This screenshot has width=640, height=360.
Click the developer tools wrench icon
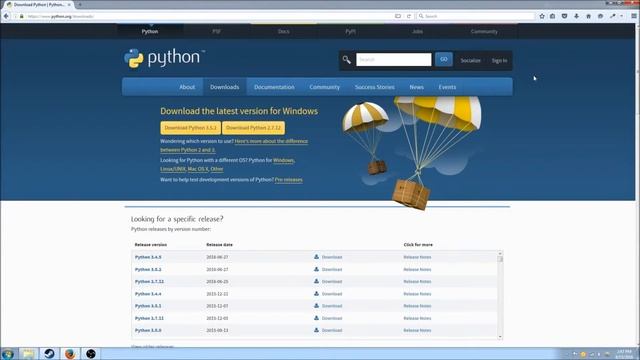point(613,16)
